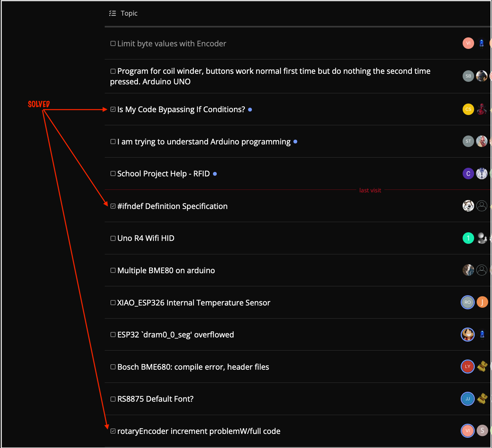Viewport: 492px width, 448px height.
Task: Click the VI avatar on Limit byte values row
Action: click(468, 43)
